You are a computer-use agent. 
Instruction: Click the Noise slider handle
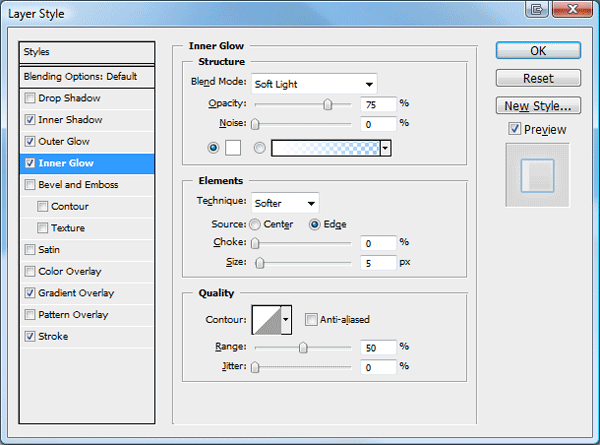(x=255, y=124)
